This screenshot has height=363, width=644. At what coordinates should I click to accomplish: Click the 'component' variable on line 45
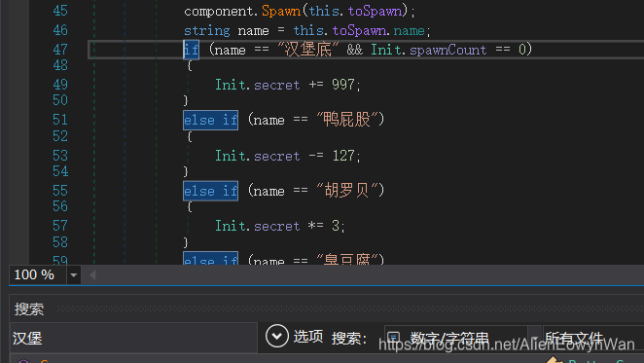[x=218, y=11]
